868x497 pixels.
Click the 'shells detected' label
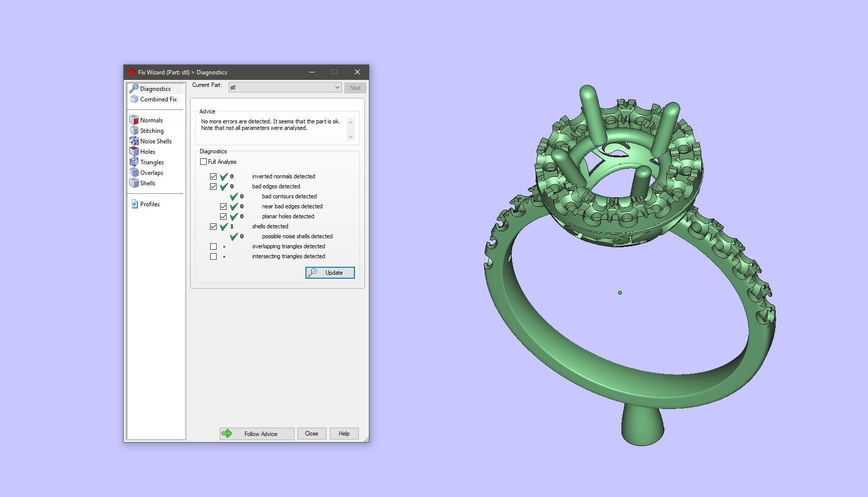point(270,226)
